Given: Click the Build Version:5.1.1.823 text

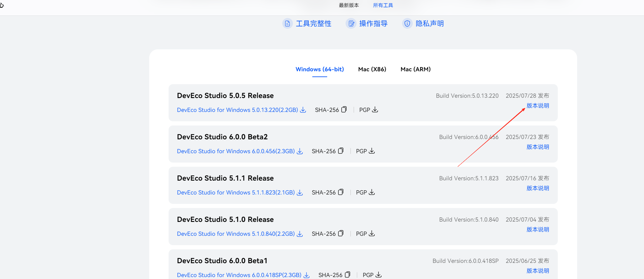Looking at the screenshot, I should pyautogui.click(x=469, y=178).
